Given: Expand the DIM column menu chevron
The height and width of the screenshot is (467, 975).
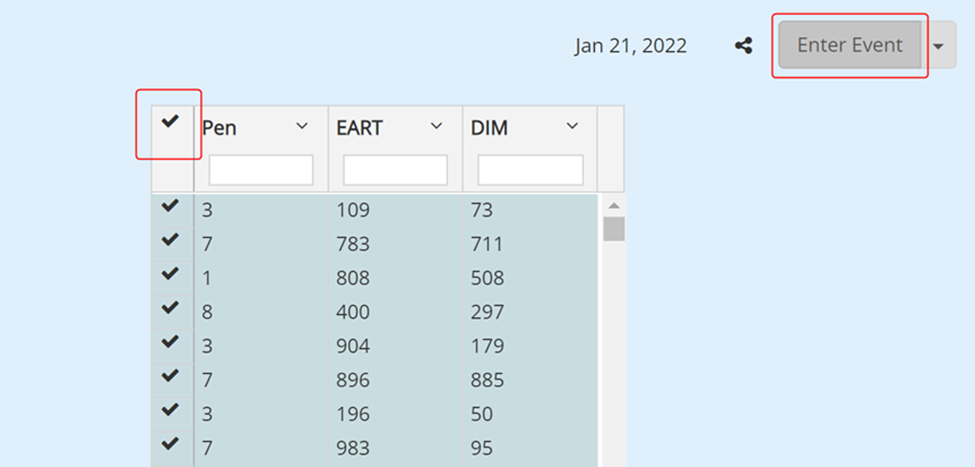Looking at the screenshot, I should pos(572,126).
